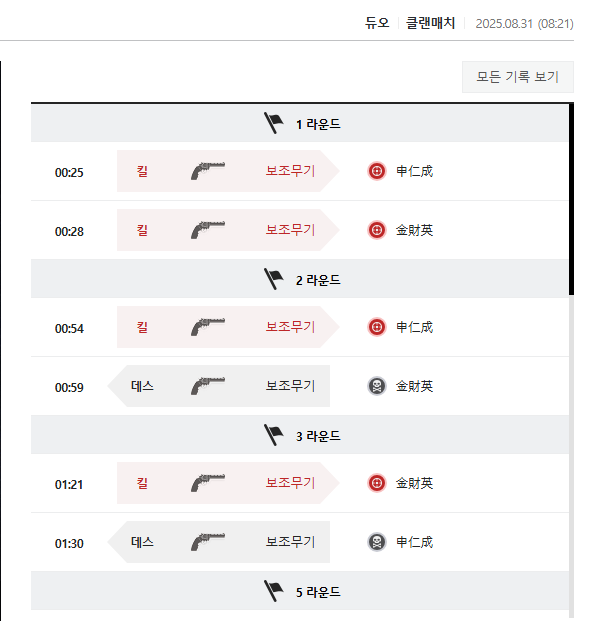Click the red target icon at 00:54

coord(377,327)
